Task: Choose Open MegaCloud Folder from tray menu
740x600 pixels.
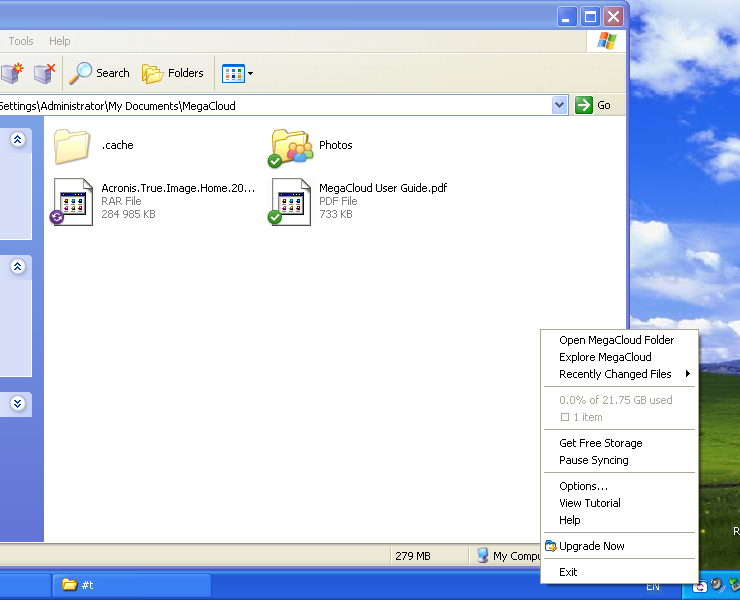Action: click(619, 340)
